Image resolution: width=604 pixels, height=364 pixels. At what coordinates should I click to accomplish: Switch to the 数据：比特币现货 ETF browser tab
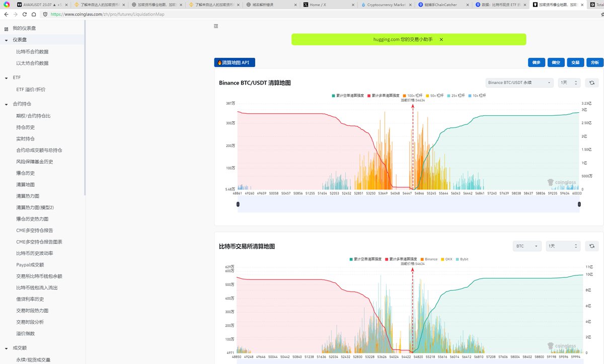pyautogui.click(x=501, y=5)
